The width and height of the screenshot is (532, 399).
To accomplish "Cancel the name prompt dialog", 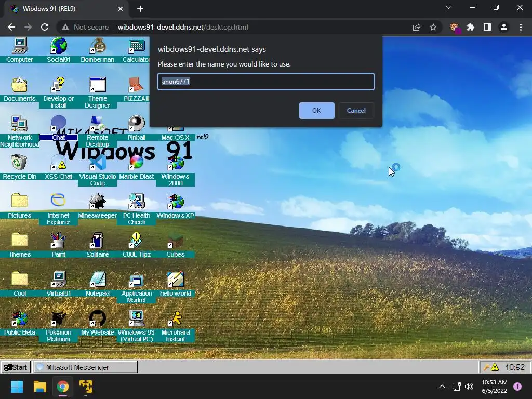I will tap(356, 111).
